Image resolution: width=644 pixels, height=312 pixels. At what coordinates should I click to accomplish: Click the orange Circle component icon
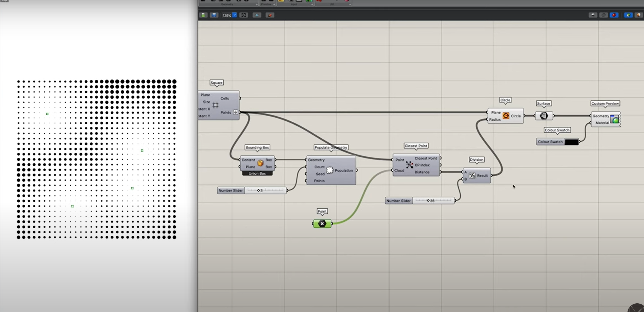click(506, 116)
